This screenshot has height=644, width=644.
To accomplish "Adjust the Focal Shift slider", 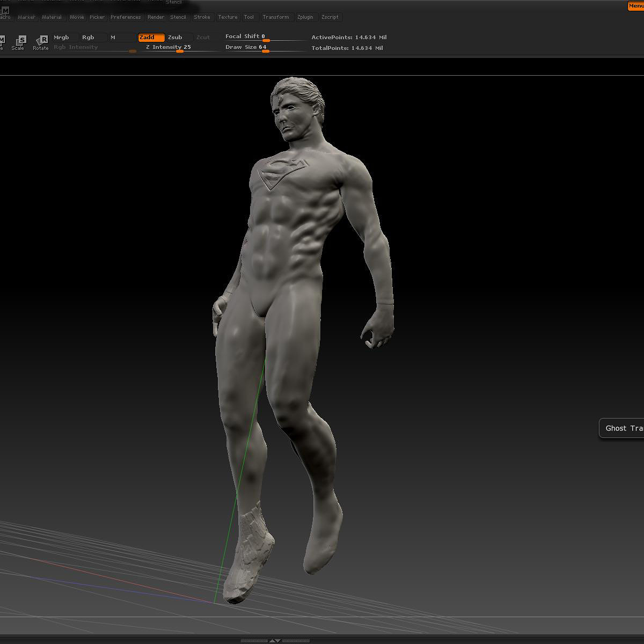I will 265,36.
